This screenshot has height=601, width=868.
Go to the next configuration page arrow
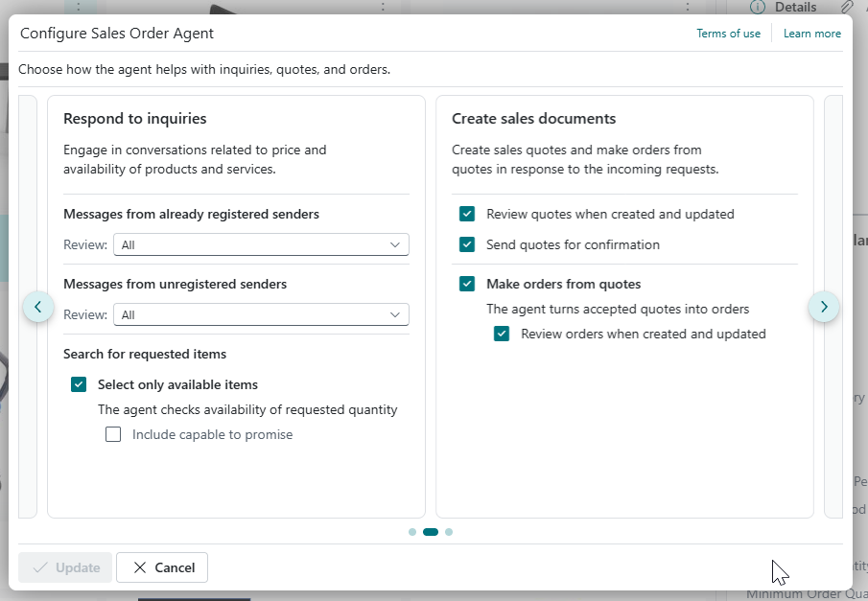pyautogui.click(x=824, y=307)
